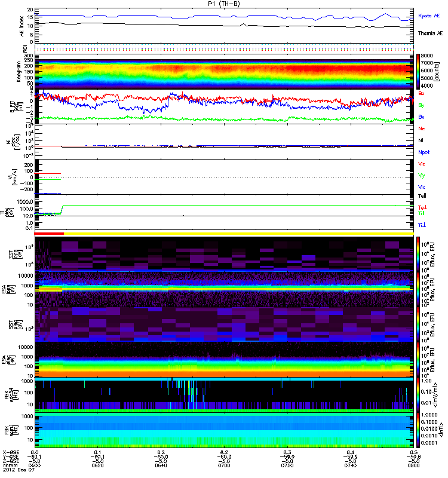Select the "0640" time tick label
The width and height of the screenshot is (448, 478).
tap(161, 465)
